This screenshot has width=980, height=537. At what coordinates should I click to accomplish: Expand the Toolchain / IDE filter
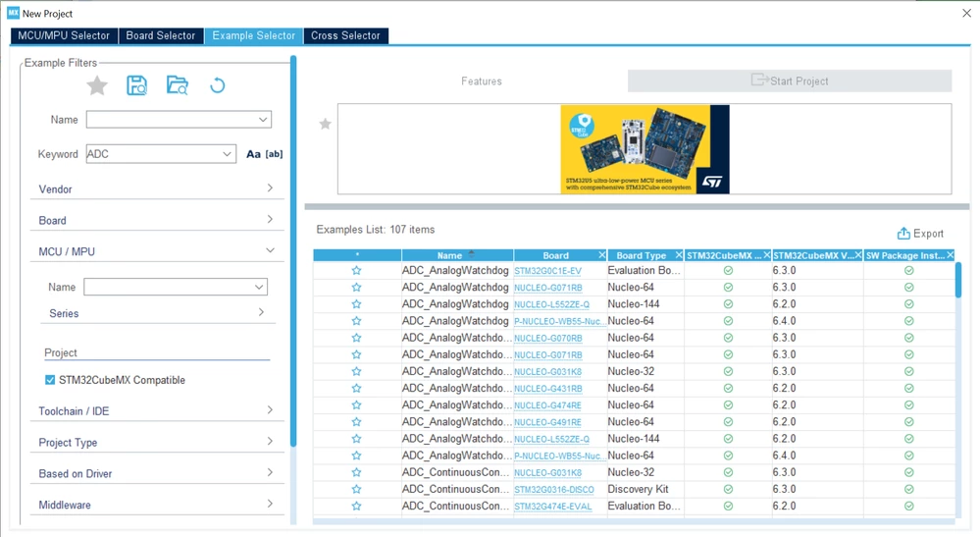(x=156, y=410)
